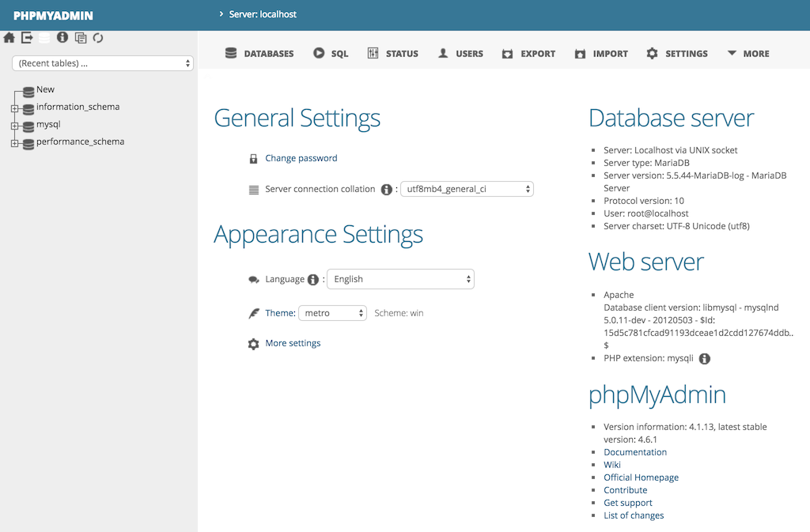The image size is (810, 532).
Task: Select New in the database tree
Action: click(x=45, y=89)
